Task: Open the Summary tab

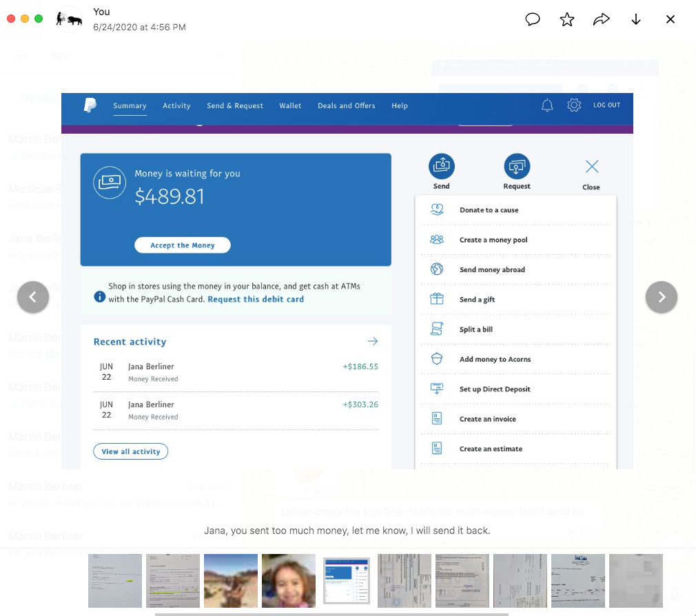Action: pyautogui.click(x=130, y=105)
